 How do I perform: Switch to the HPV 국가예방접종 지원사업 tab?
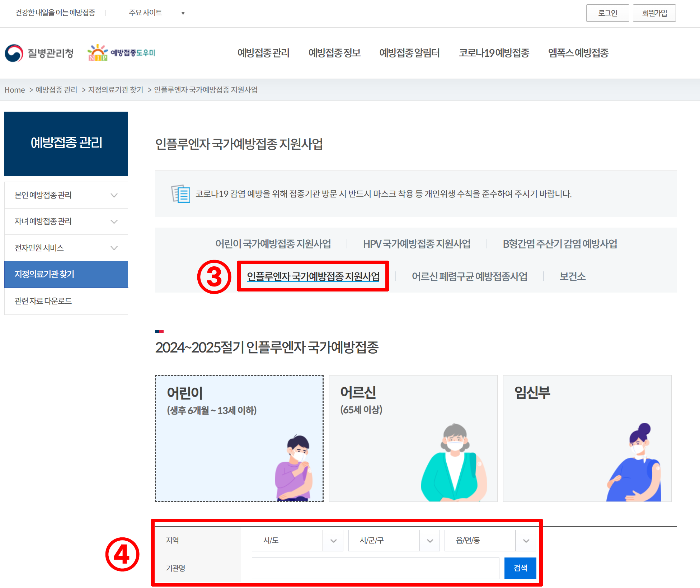(417, 244)
